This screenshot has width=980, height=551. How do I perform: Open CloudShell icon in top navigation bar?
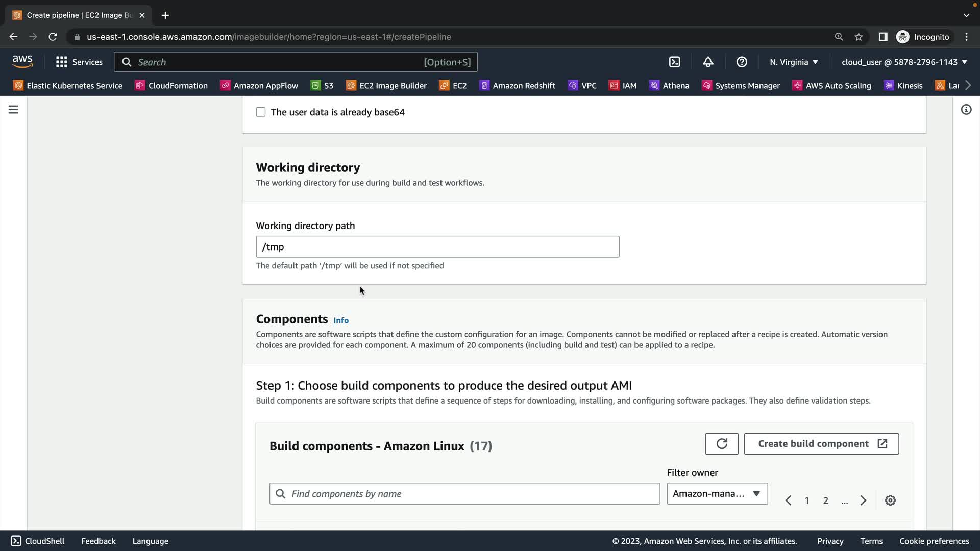click(674, 62)
